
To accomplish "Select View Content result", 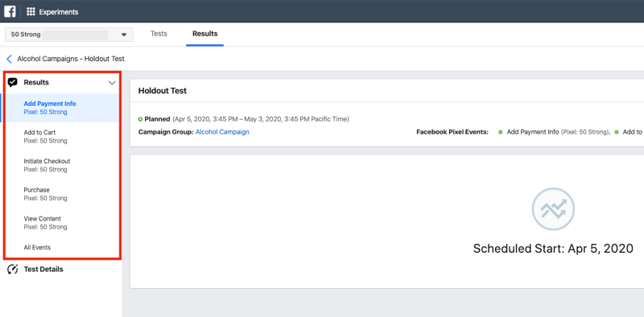I will pyautogui.click(x=62, y=223).
